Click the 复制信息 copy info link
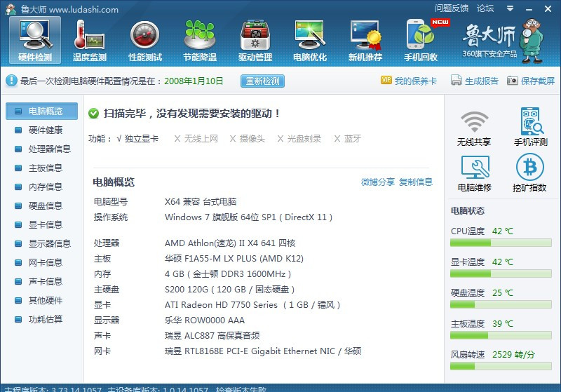The image size is (561, 392). (x=416, y=182)
